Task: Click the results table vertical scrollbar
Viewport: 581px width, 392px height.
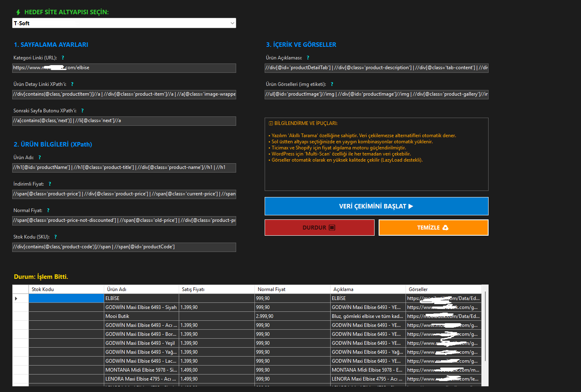Action: click(x=485, y=326)
